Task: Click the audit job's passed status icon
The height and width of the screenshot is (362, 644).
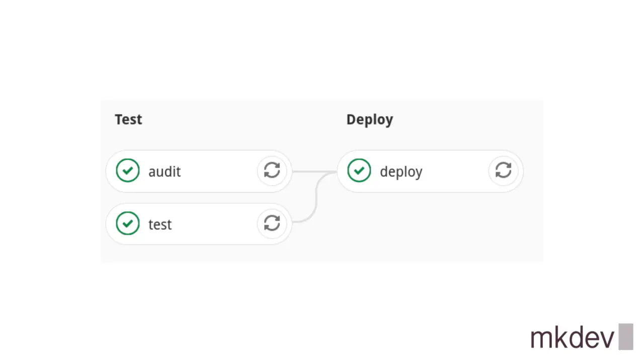Action: coord(128,170)
